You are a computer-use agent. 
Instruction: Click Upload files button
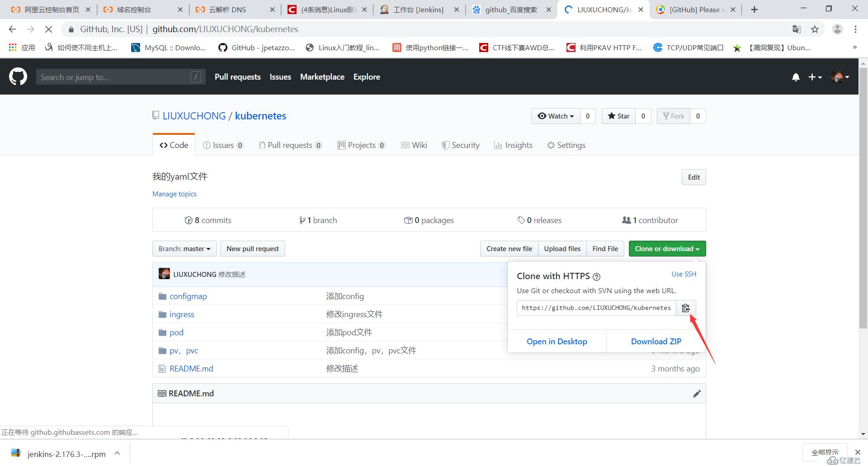coord(562,248)
